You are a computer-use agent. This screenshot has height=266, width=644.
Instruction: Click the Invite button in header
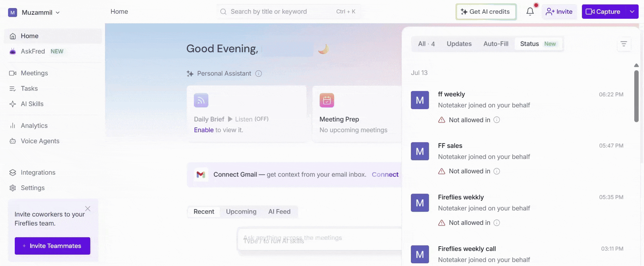point(559,12)
